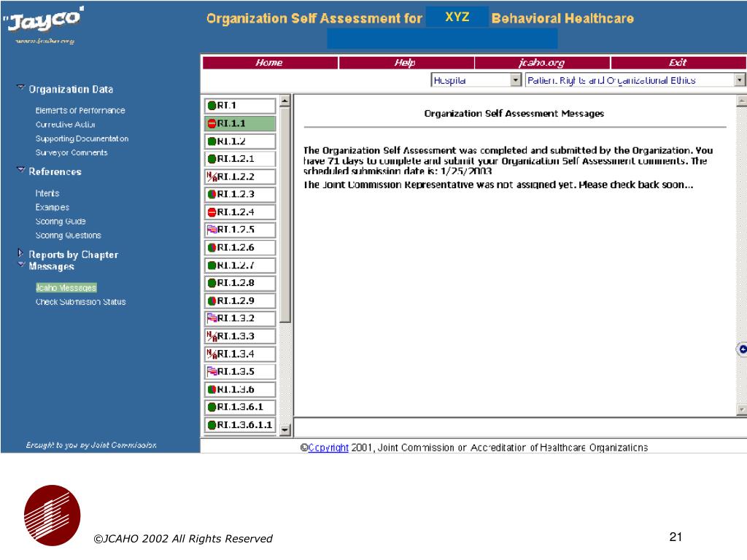Screen dimensions: 747x560
Task: Go to the Home tab
Action: tap(270, 63)
